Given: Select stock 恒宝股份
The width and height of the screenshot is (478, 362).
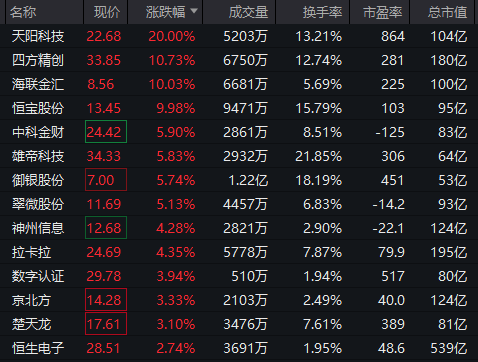Looking at the screenshot, I should point(38,108).
